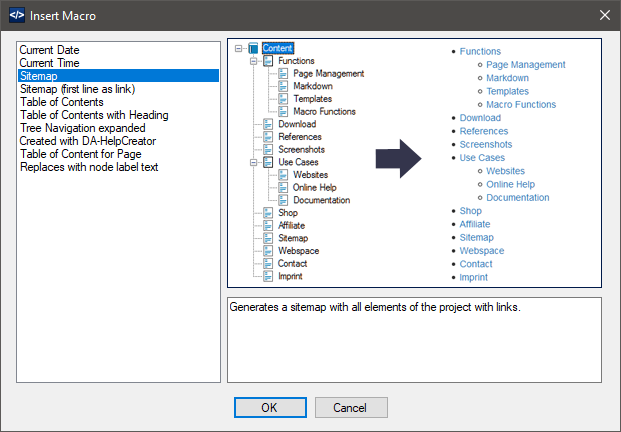Click the Imprint page icon in preview tree

(x=268, y=276)
